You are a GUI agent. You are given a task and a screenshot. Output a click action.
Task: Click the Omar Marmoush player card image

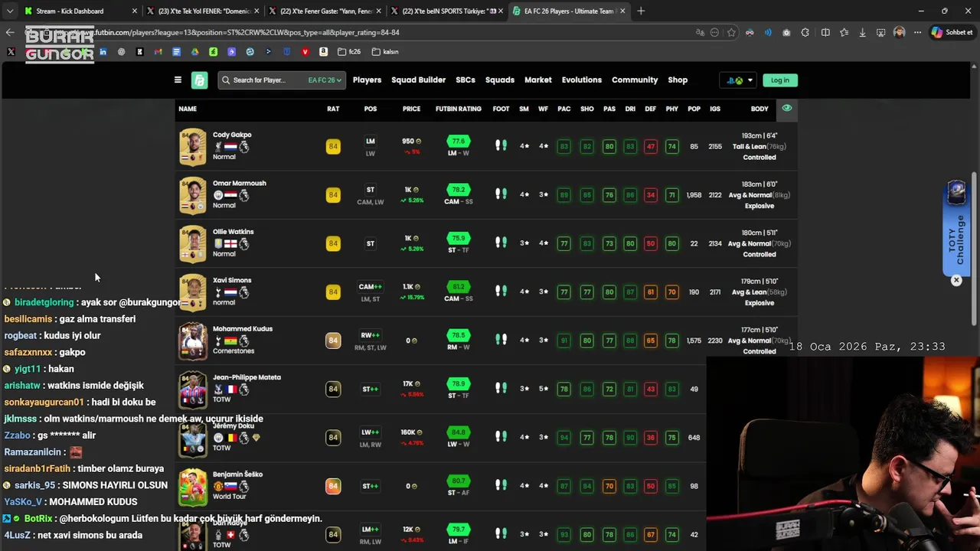(193, 195)
